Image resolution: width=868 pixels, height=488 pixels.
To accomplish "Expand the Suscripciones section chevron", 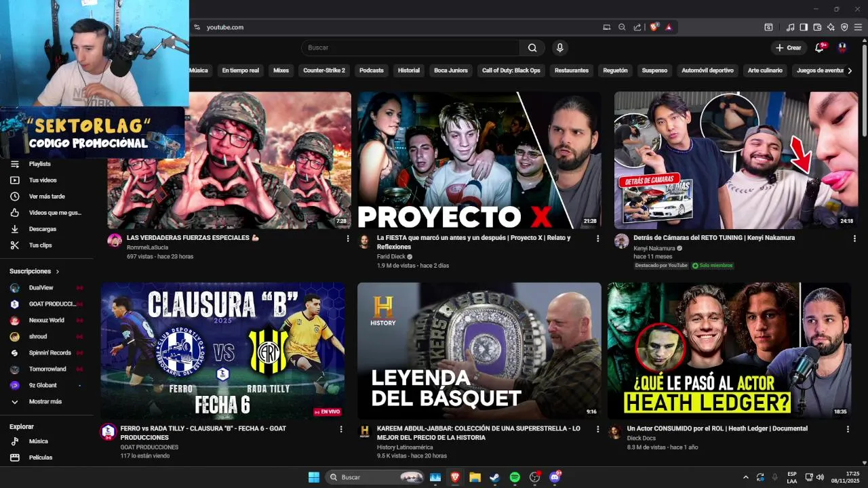I will pos(58,272).
